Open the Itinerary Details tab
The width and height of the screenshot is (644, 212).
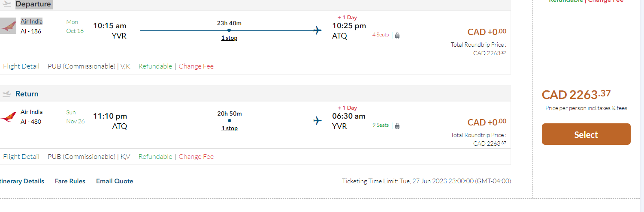tap(22, 181)
